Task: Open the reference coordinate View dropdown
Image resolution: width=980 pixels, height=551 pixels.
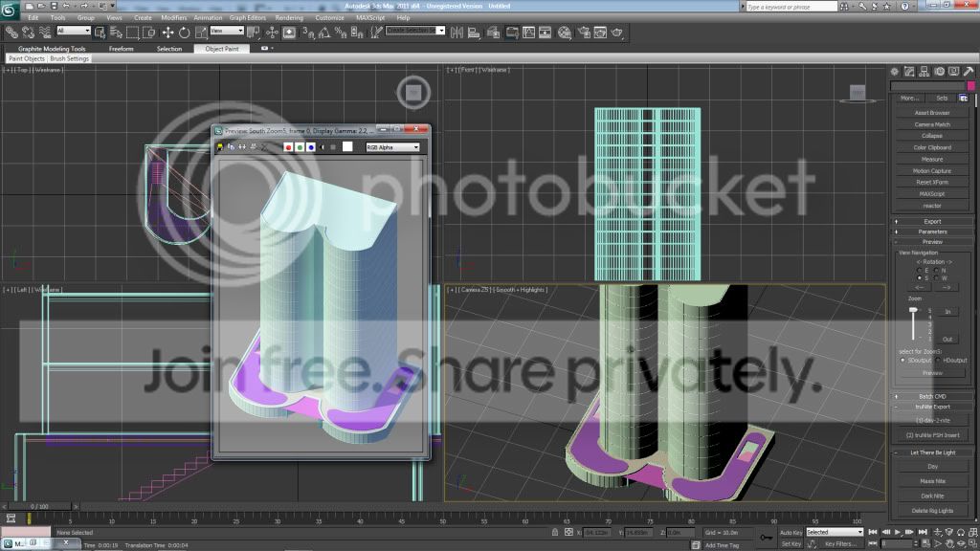Action: 227,31
